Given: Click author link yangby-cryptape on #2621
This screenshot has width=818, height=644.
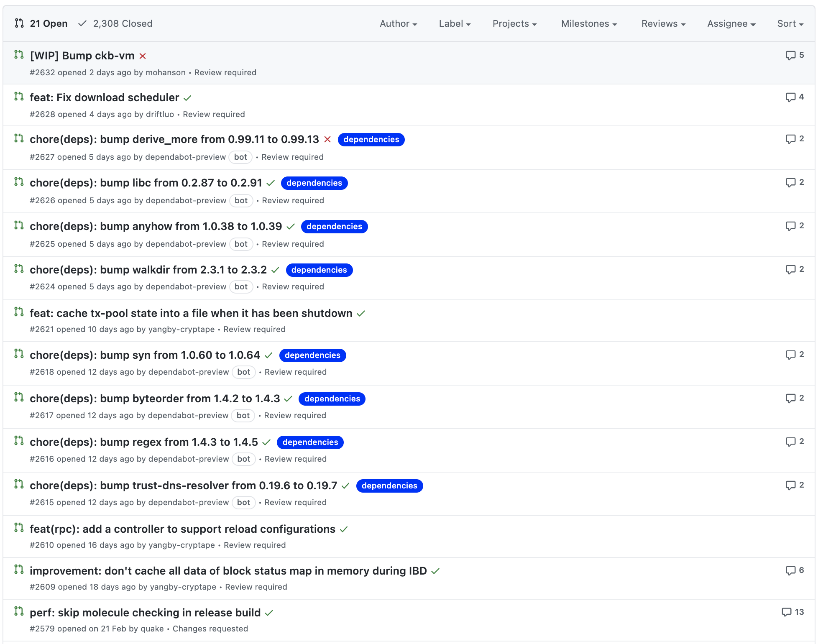Looking at the screenshot, I should [x=181, y=330].
